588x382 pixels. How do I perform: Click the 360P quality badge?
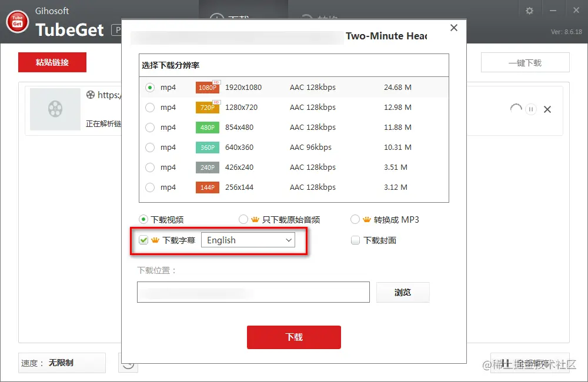point(208,148)
